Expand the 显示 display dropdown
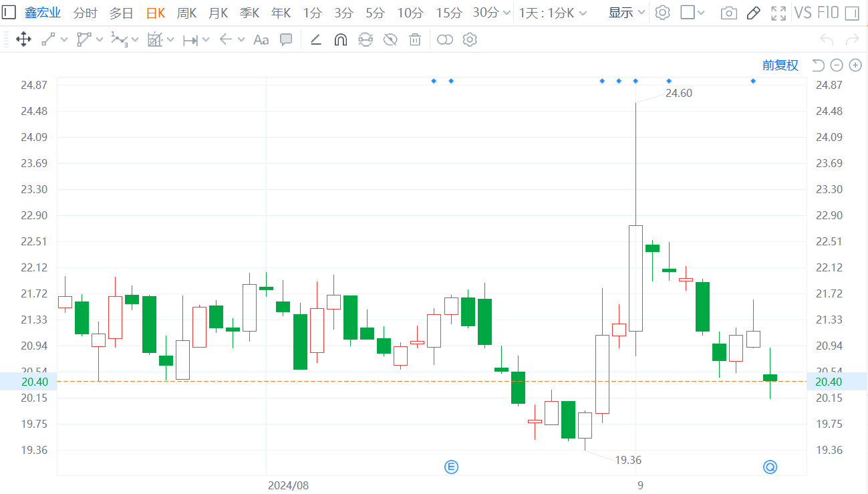 (x=627, y=13)
